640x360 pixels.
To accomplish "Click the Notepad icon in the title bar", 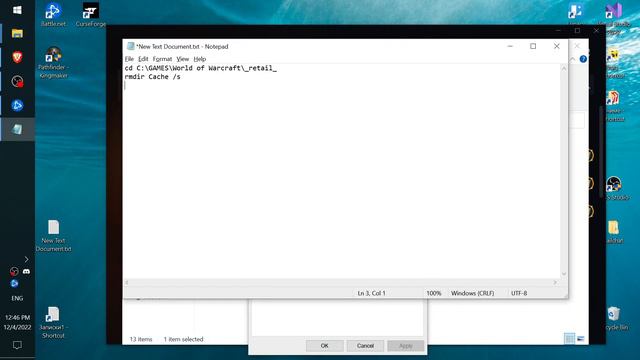I will point(131,47).
